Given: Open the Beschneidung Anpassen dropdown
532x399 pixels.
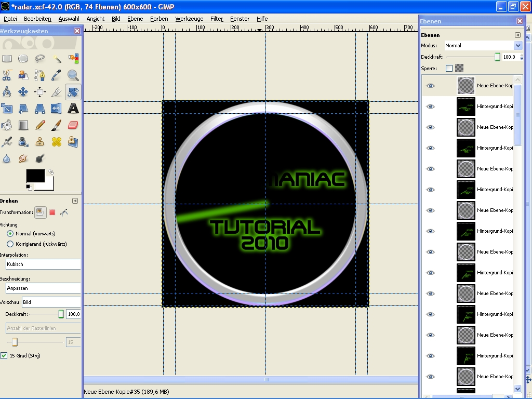Looking at the screenshot, I should [43, 288].
